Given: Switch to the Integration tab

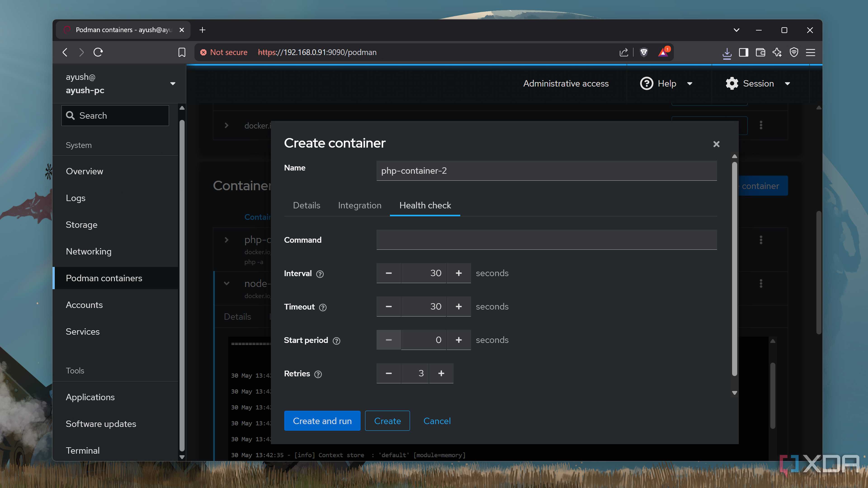Looking at the screenshot, I should coord(360,205).
